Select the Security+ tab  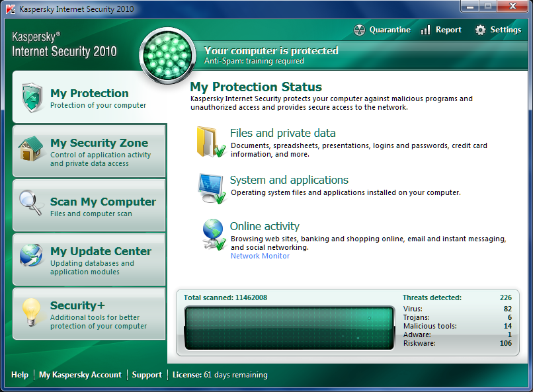pos(89,314)
